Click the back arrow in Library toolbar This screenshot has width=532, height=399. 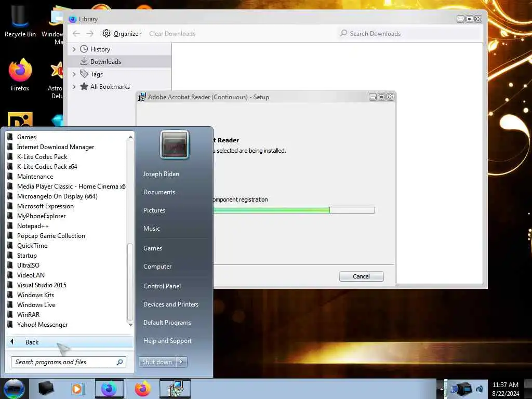click(76, 34)
